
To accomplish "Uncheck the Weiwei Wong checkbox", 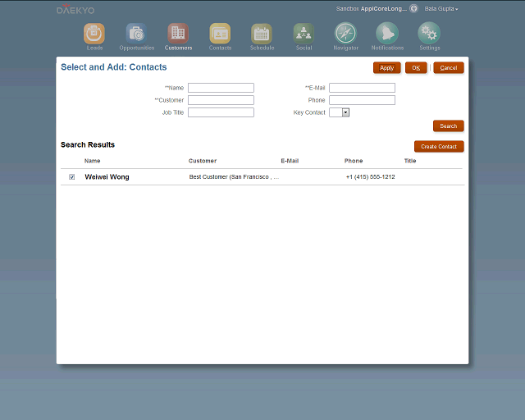I will [71, 177].
